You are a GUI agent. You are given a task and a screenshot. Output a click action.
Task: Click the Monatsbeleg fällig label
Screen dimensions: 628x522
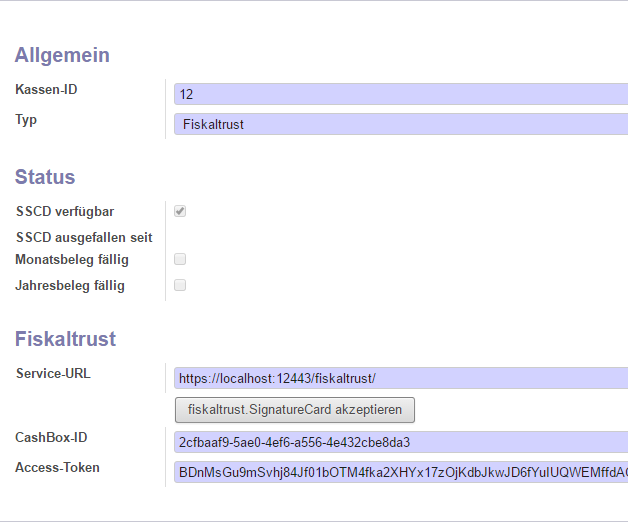pos(72,260)
